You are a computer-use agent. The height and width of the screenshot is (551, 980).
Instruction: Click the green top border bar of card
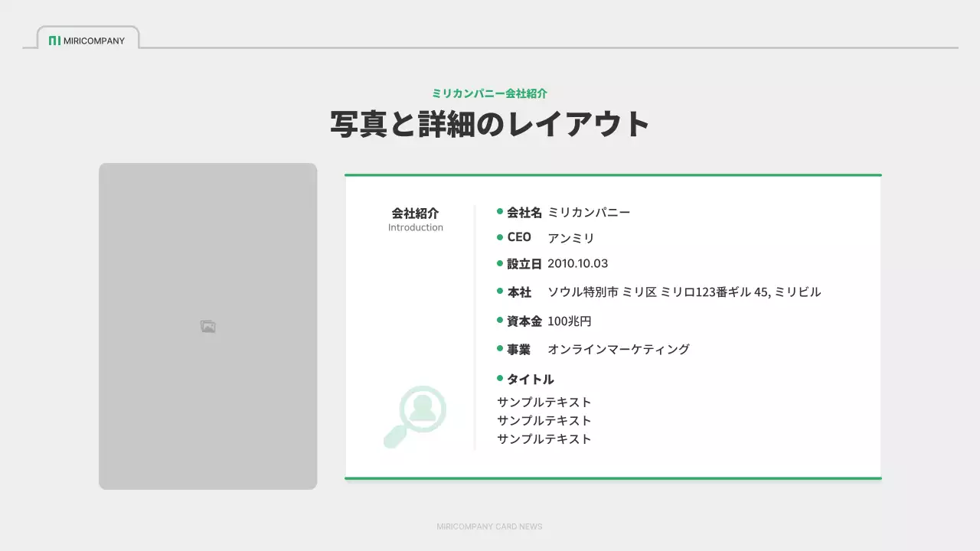coord(612,174)
